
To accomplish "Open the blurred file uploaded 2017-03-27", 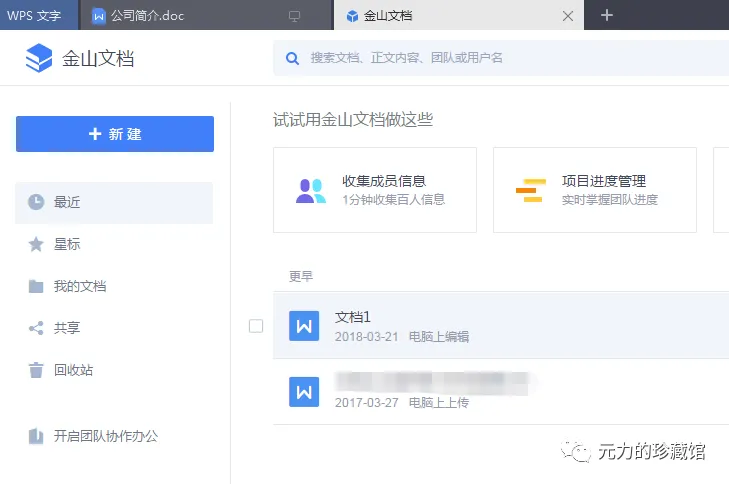I will [x=500, y=391].
